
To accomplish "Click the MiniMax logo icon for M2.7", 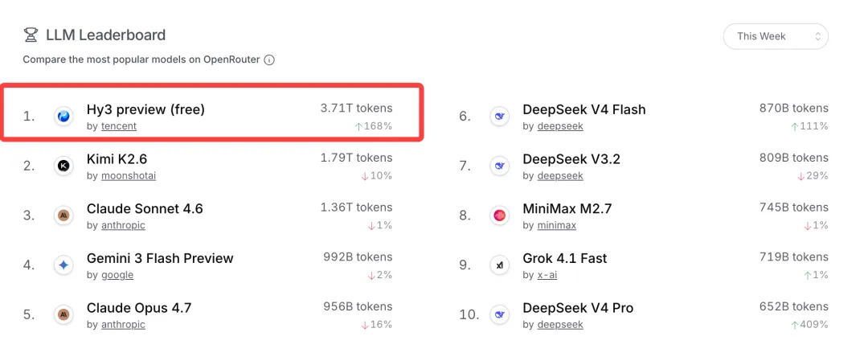I will coord(499,215).
